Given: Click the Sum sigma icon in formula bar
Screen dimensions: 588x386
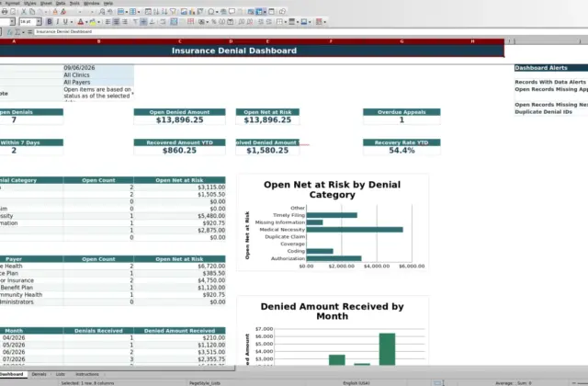Looking at the screenshot, I should click(17, 32).
